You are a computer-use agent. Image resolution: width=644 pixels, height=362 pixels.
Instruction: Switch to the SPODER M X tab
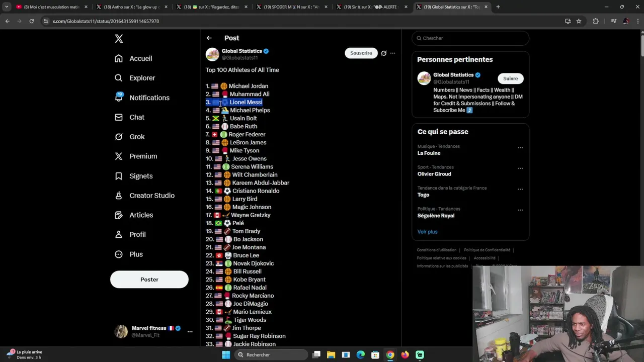(x=292, y=7)
